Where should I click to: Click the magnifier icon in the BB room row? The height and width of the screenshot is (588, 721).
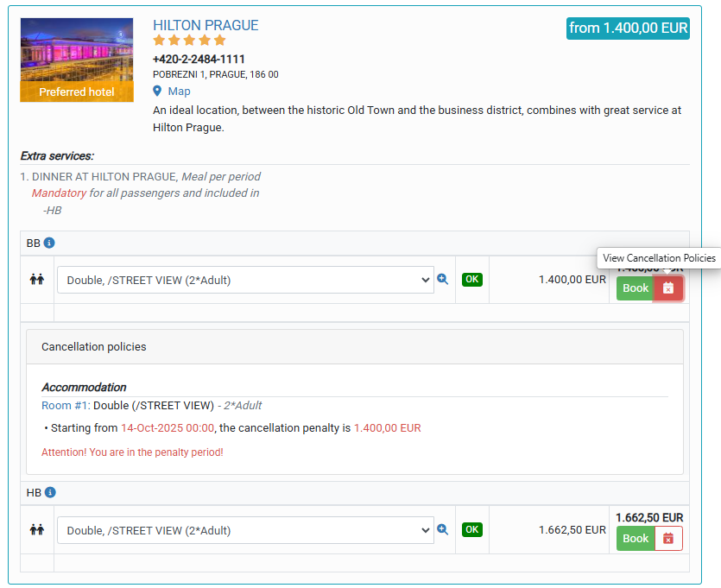pyautogui.click(x=442, y=279)
